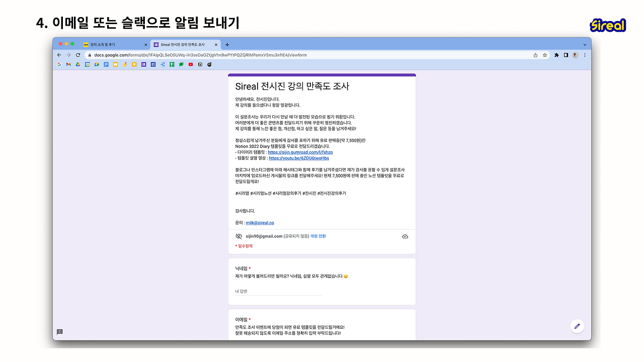This screenshot has width=644, height=362.
Task: Click the 필수항목 required notice
Action: (x=244, y=246)
